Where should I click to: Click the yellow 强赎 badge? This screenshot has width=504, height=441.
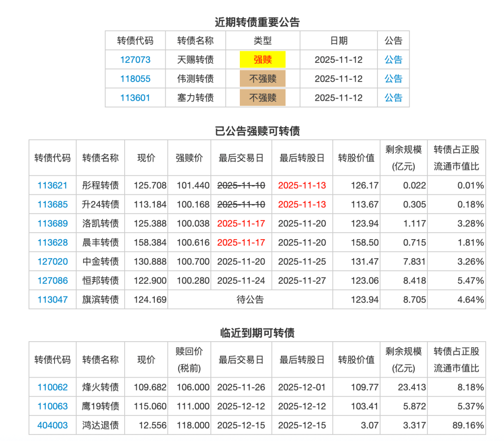pos(262,60)
